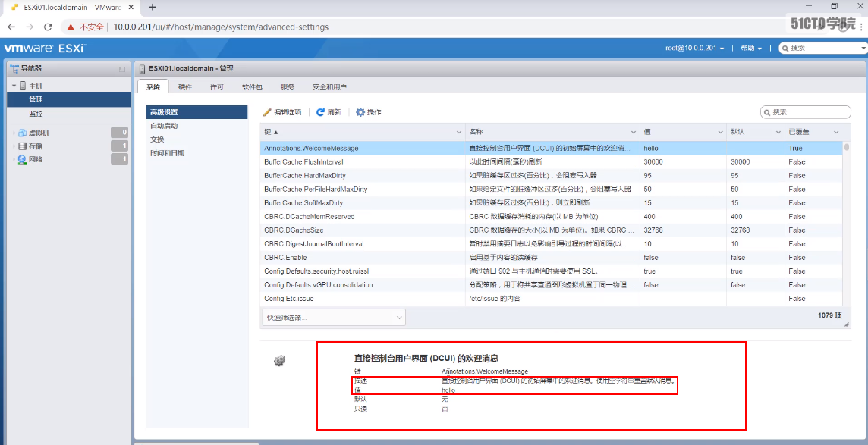
Task: Open the 快速筛选器 quick filter dropdown
Action: [x=334, y=318]
